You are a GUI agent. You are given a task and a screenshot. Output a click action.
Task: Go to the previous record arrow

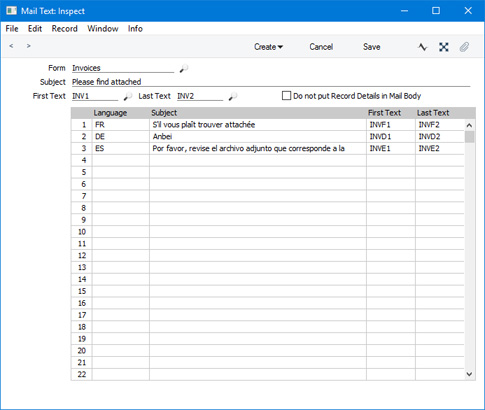(x=11, y=46)
